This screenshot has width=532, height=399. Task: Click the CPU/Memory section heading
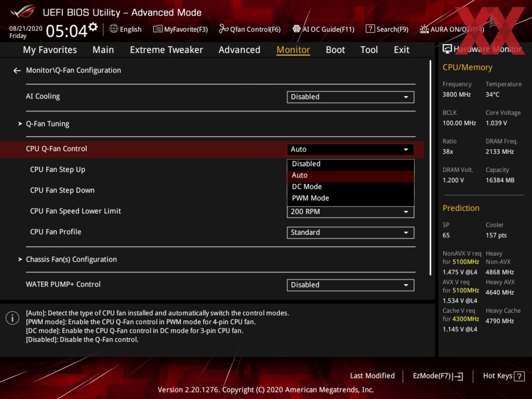tap(467, 67)
